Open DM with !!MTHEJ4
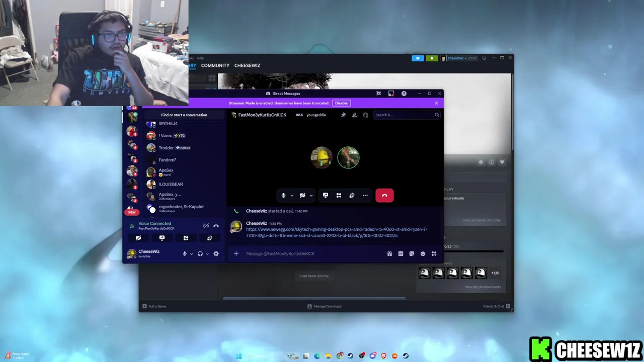The height and width of the screenshot is (362, 644). [184, 124]
